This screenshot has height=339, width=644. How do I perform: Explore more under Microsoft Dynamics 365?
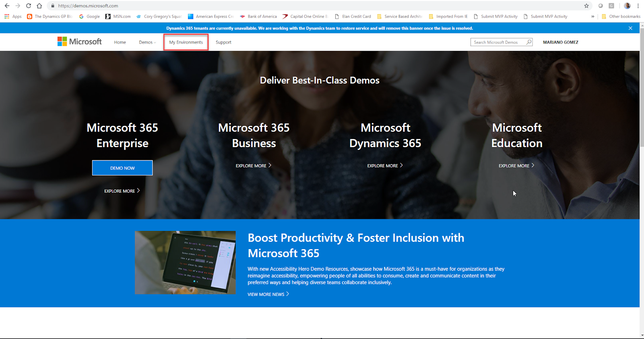click(385, 166)
